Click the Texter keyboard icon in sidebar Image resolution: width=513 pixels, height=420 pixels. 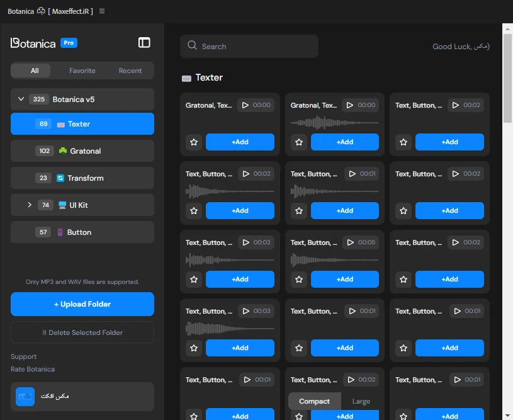coord(60,125)
